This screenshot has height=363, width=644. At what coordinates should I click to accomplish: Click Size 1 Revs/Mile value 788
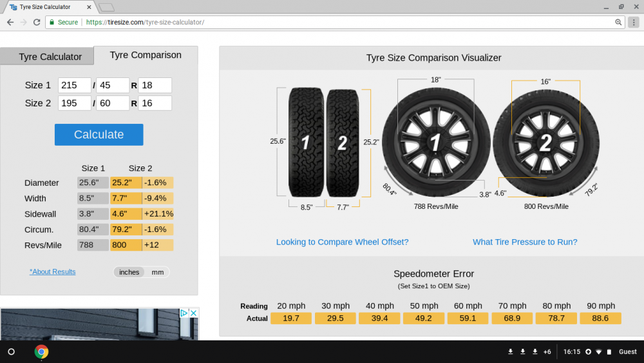coord(93,245)
